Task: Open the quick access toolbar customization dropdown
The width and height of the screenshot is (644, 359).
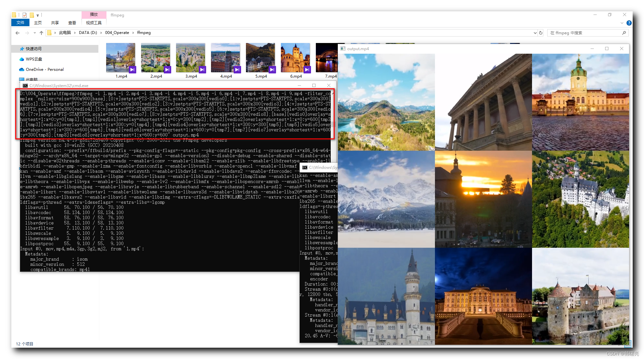Action: tap(38, 15)
